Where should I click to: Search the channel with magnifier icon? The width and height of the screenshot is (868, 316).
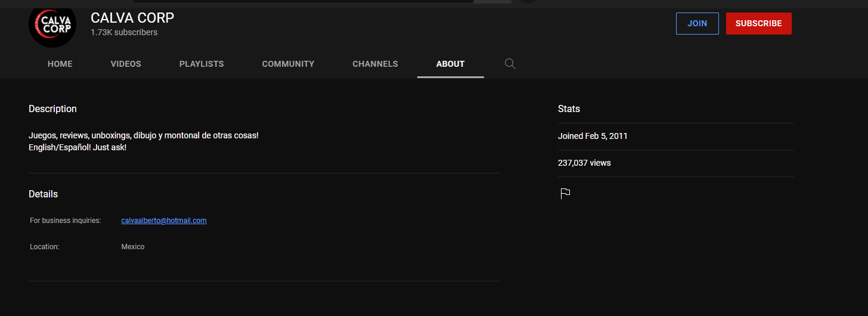coord(510,64)
